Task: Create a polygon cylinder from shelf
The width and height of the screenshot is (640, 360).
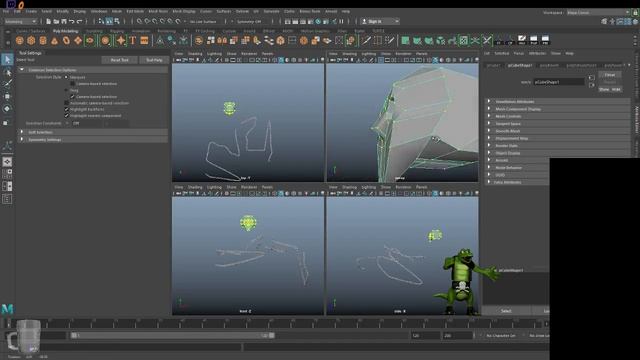Action: coord(43,40)
